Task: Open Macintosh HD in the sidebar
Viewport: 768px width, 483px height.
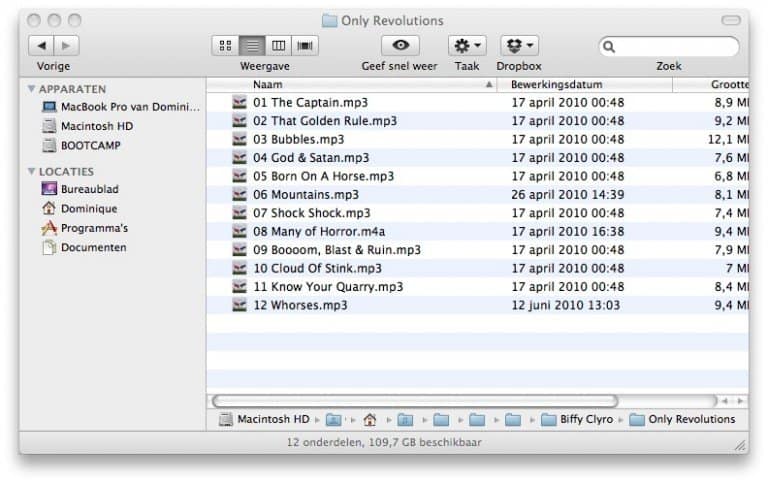Action: 88,126
